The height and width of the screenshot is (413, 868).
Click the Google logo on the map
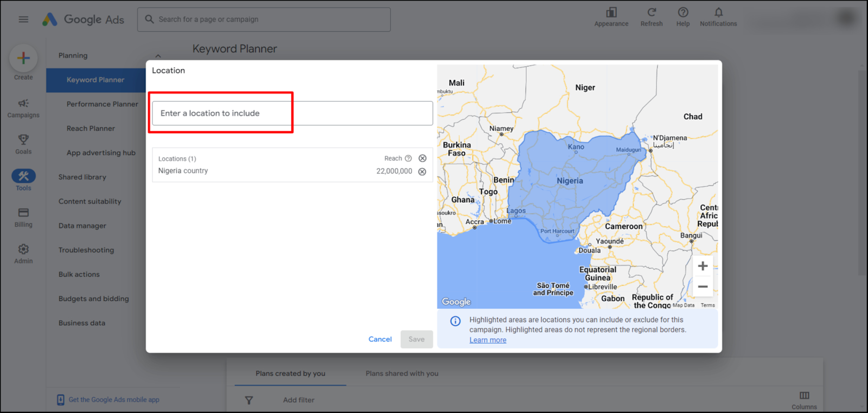(456, 302)
